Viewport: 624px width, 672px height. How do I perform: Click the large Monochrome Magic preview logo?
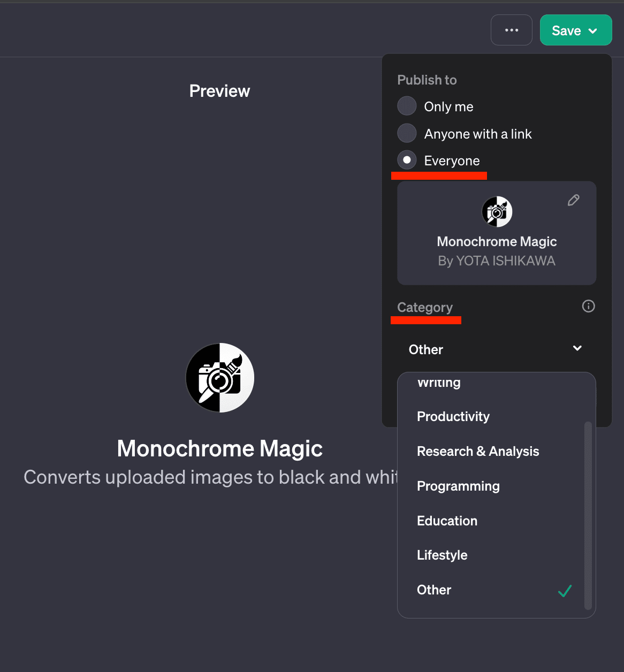coord(220,378)
